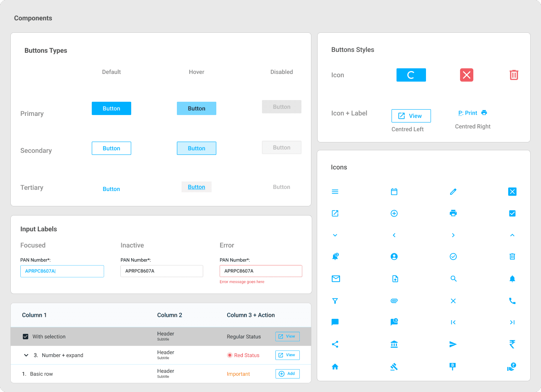This screenshot has width=541, height=392.
Task: Click the red trash delete icon button
Action: pos(514,75)
